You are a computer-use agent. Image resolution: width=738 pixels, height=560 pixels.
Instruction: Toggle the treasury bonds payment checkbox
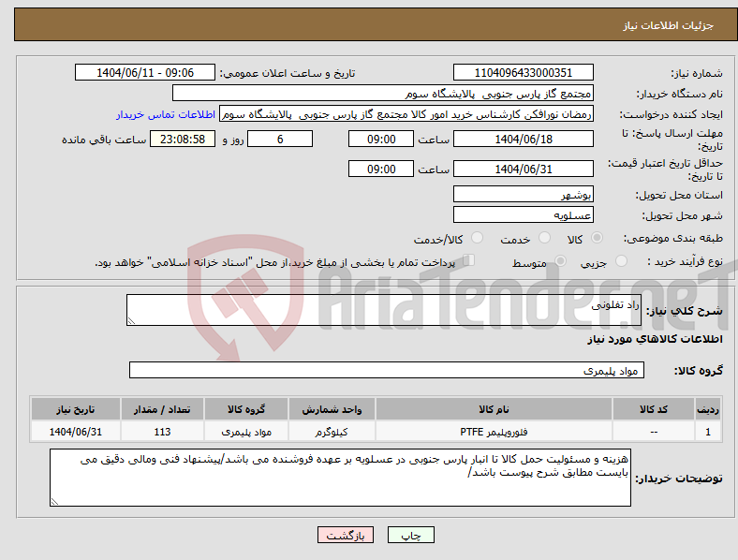click(469, 259)
